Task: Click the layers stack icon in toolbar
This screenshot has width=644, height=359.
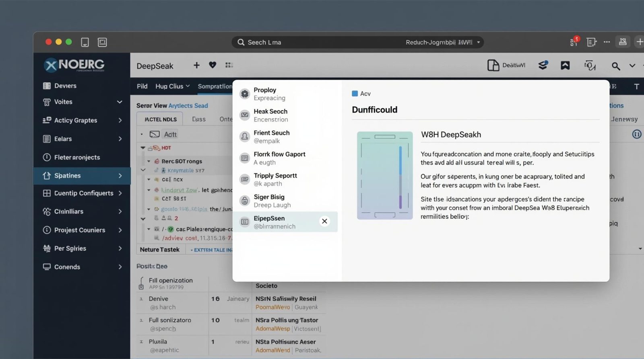Action: 543,65
